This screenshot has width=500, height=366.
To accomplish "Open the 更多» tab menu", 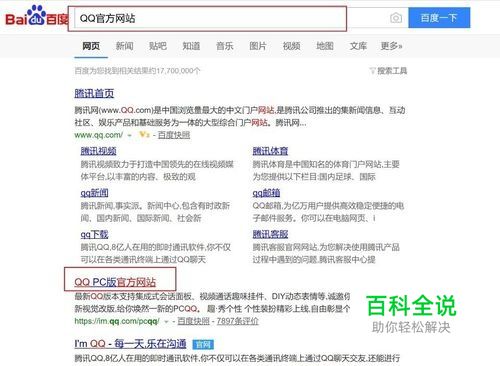I will click(x=391, y=46).
